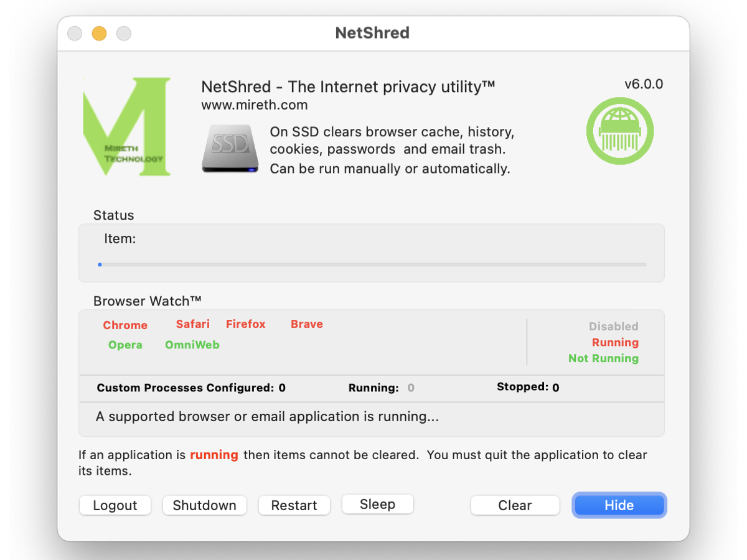Image resolution: width=747 pixels, height=560 pixels.
Task: Select Safari in Browser Watch
Action: coord(192,324)
